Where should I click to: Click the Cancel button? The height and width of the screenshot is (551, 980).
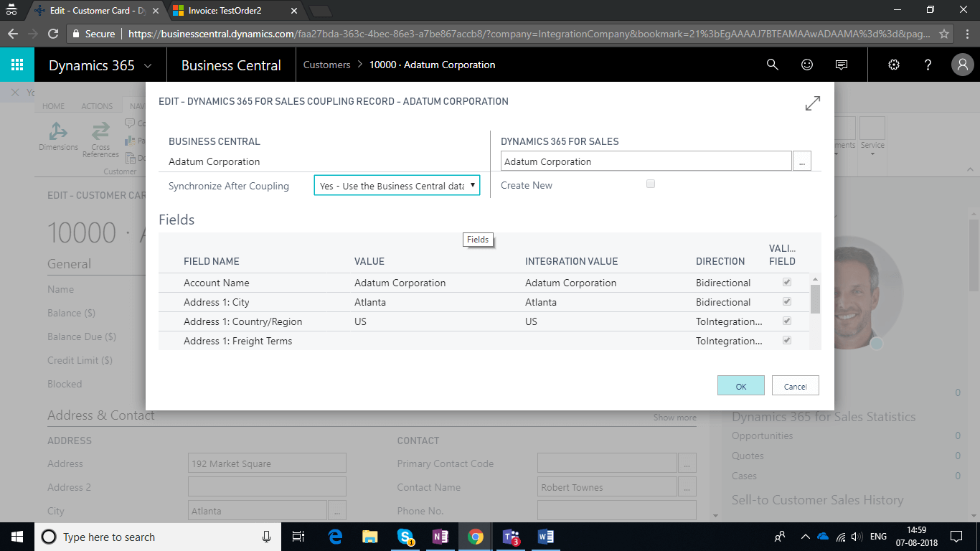[795, 386]
